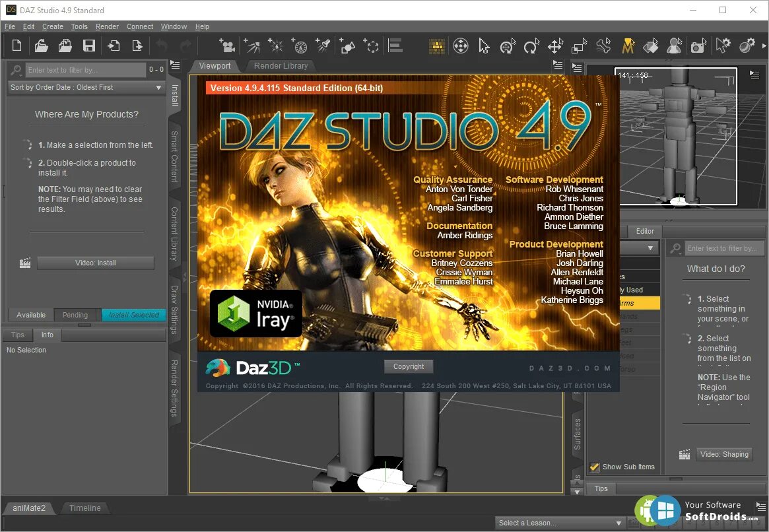Click the Copyright button on splash screen
This screenshot has width=769, height=532.
click(409, 366)
